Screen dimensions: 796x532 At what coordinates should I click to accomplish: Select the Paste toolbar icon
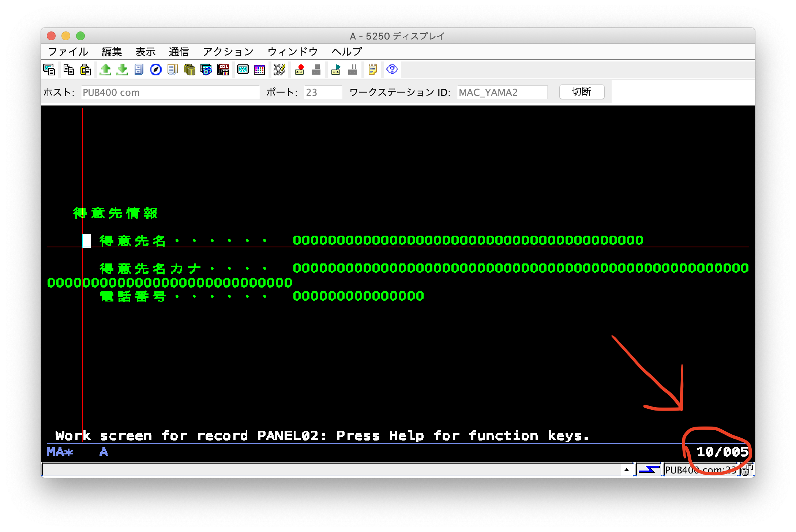click(x=85, y=70)
